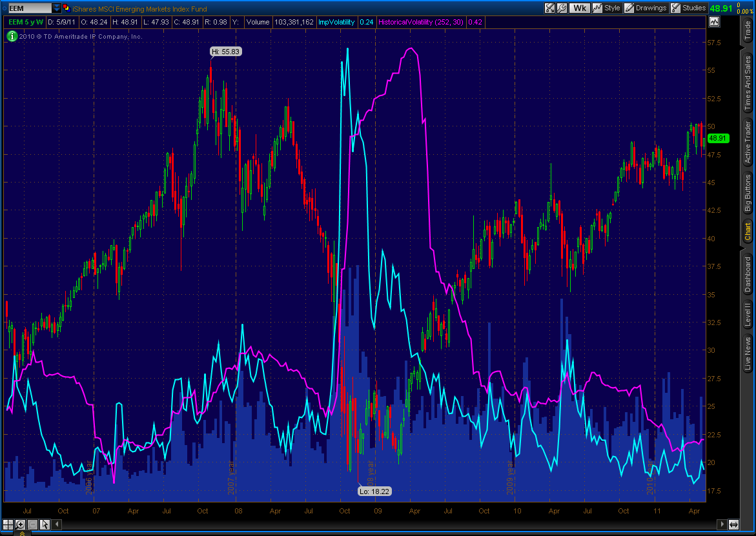Open the Drawings menu
This screenshot has width=756, height=536.
pos(646,8)
